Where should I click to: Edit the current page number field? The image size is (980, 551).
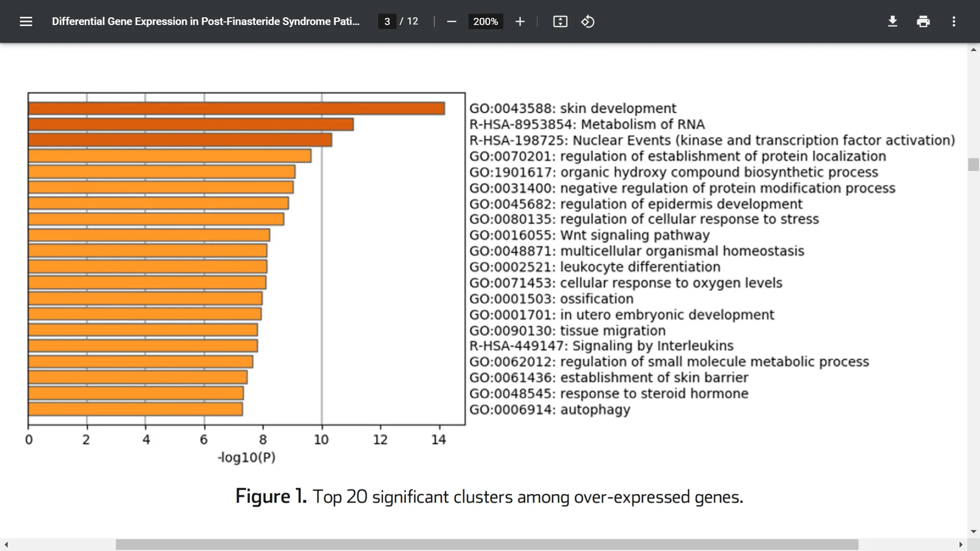(387, 21)
